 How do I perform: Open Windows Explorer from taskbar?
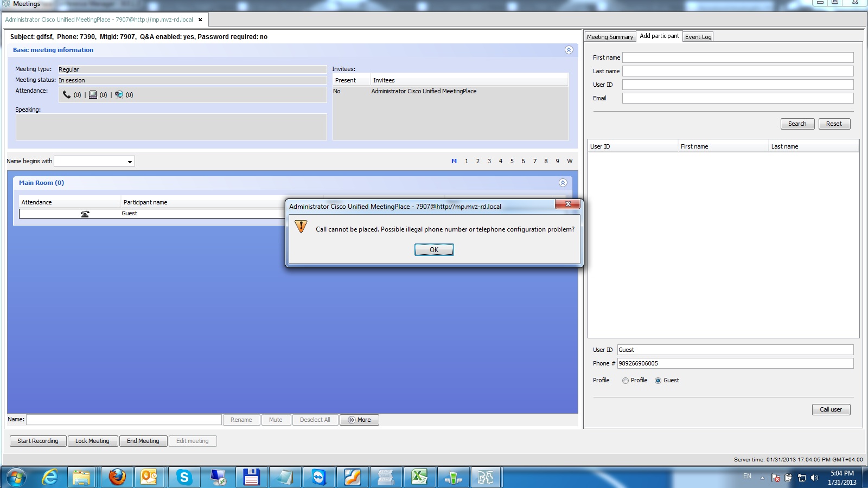(81, 478)
